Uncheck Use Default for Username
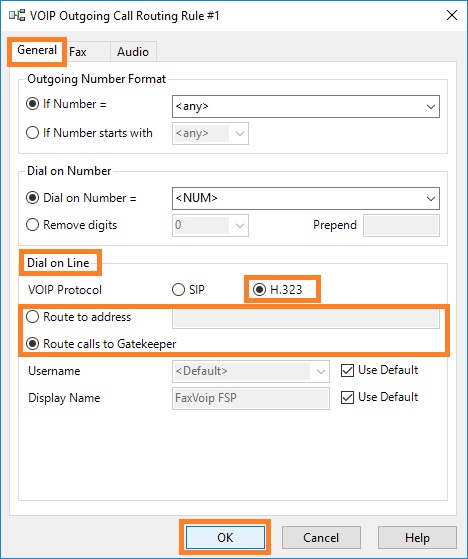 tap(347, 370)
